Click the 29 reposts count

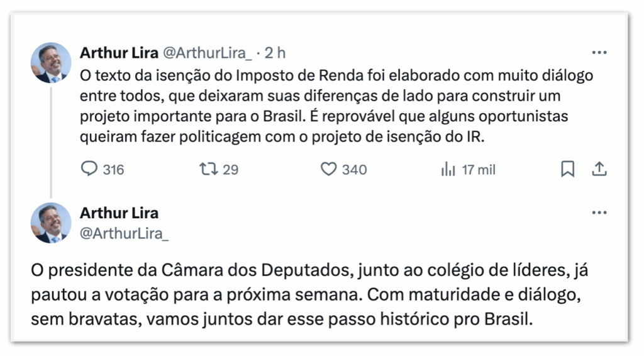(231, 169)
